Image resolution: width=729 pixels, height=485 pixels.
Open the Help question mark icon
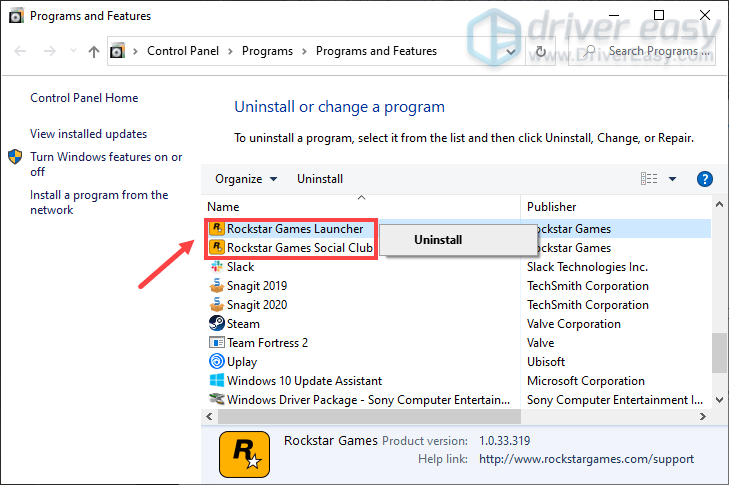[x=705, y=179]
